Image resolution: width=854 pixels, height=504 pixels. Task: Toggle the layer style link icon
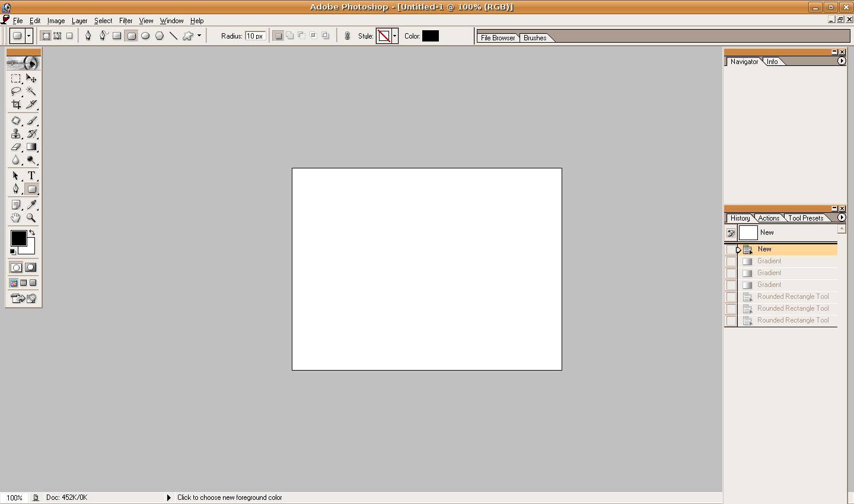click(x=348, y=36)
